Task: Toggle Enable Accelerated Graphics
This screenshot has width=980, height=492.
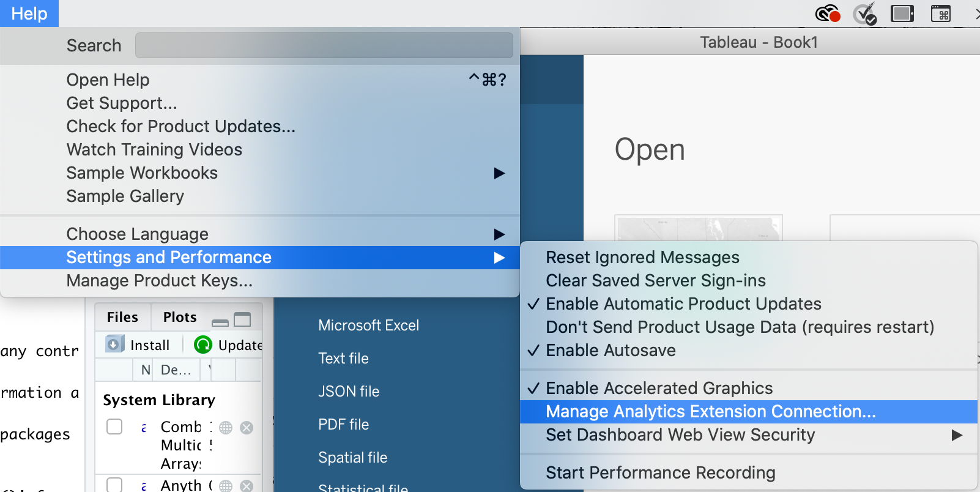Action: pyautogui.click(x=749, y=388)
